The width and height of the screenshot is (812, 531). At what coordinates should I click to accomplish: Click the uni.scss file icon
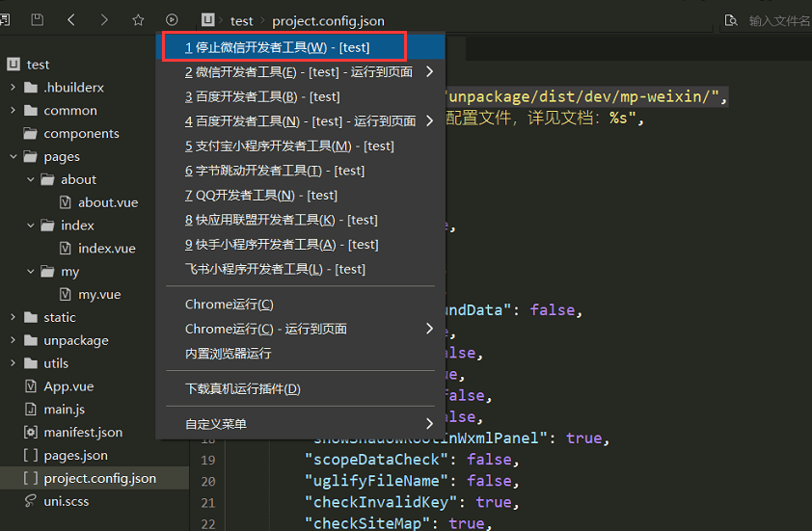click(x=31, y=501)
